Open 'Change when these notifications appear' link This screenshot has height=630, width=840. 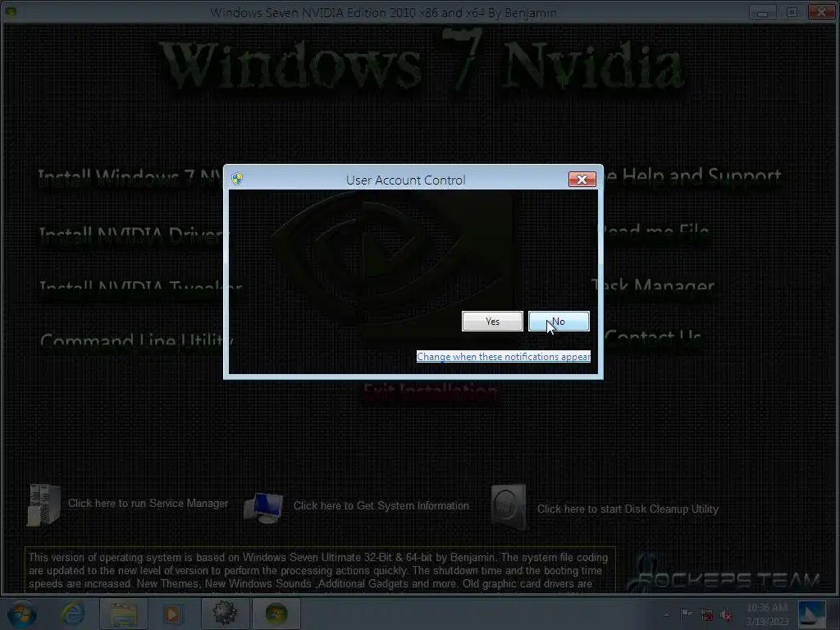(x=504, y=357)
